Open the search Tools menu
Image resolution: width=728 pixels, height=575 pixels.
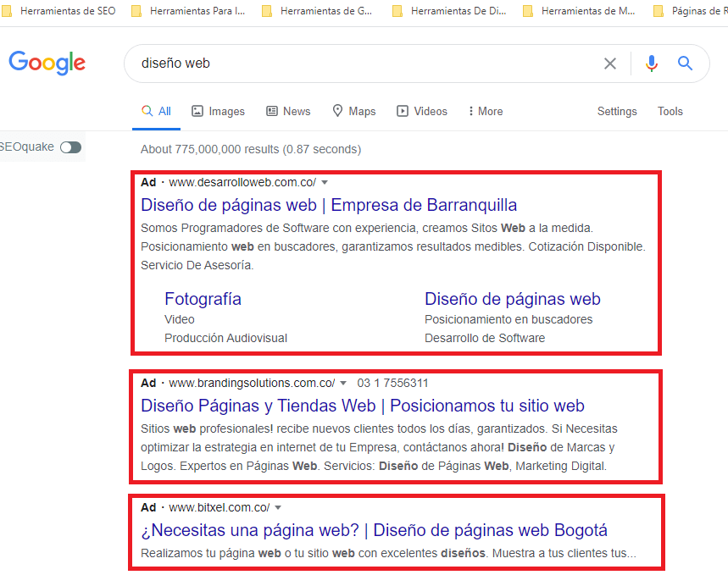(670, 112)
